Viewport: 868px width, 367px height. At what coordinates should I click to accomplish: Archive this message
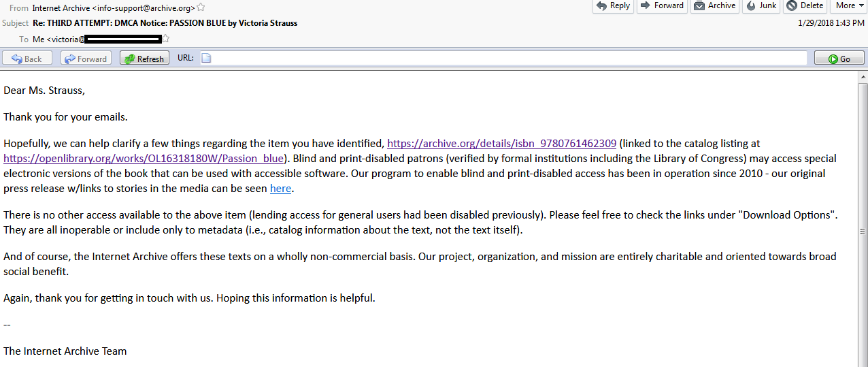(x=715, y=5)
